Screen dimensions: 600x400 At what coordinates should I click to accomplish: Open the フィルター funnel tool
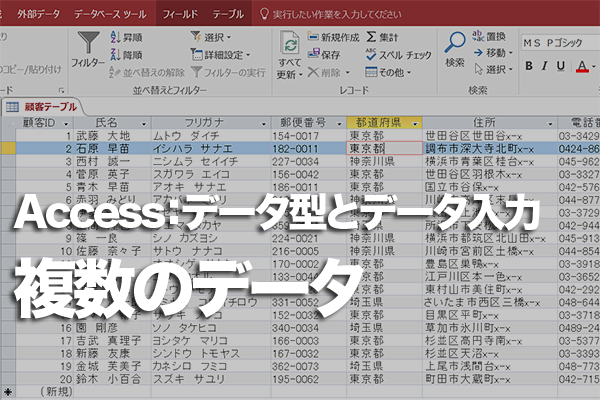coord(88,50)
